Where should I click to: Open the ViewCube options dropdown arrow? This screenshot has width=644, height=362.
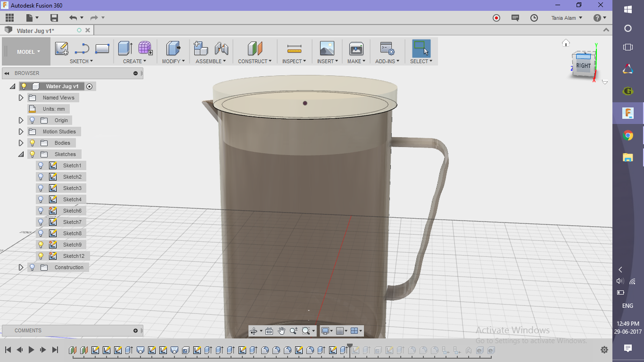605,82
